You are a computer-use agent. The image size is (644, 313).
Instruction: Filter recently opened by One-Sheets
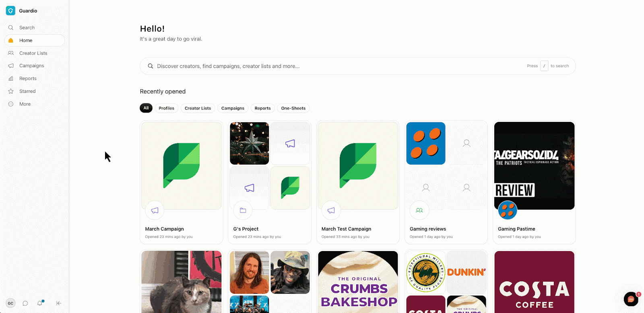tap(293, 108)
